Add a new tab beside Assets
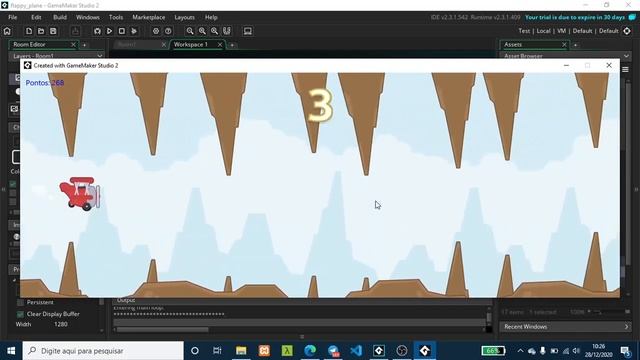Screen dimensions: 640x360 click(576, 45)
